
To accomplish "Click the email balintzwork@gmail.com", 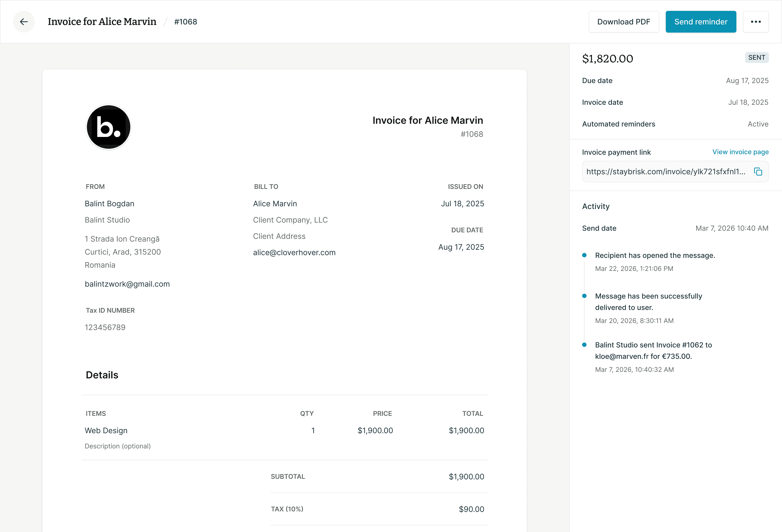I will 127,284.
